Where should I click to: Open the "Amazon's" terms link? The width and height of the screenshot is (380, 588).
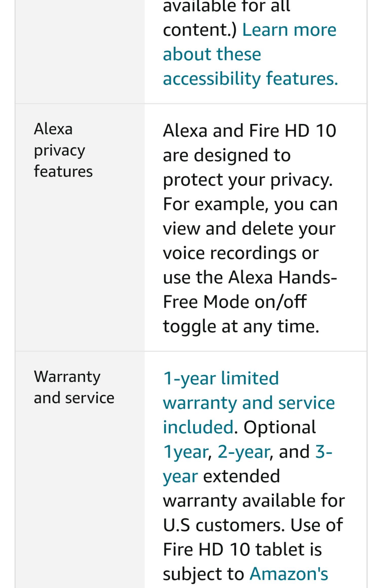click(289, 574)
